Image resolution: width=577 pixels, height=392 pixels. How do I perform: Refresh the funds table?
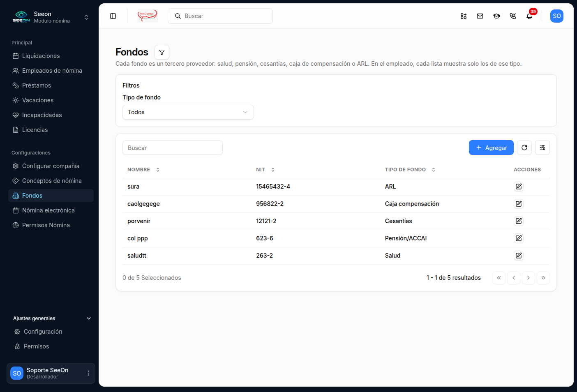tap(524, 148)
